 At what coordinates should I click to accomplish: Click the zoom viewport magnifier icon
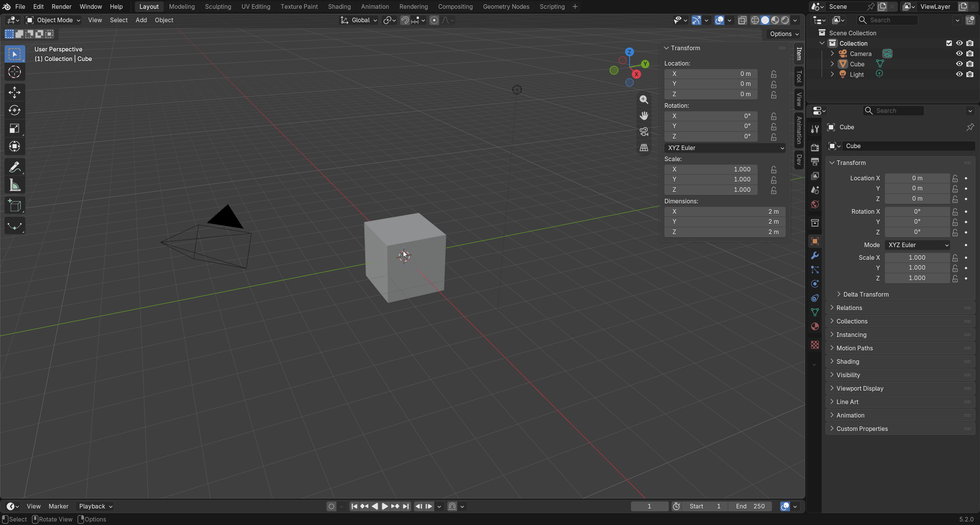point(644,99)
